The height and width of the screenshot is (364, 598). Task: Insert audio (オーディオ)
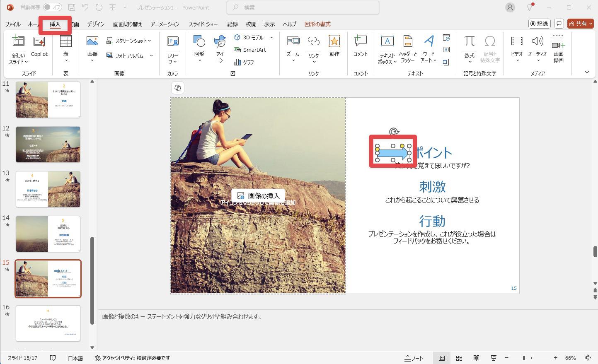click(x=537, y=49)
